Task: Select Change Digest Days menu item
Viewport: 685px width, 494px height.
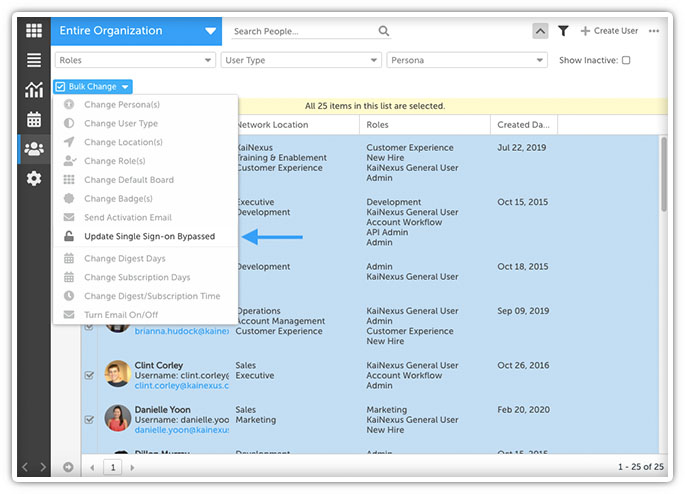Action: coord(145,258)
